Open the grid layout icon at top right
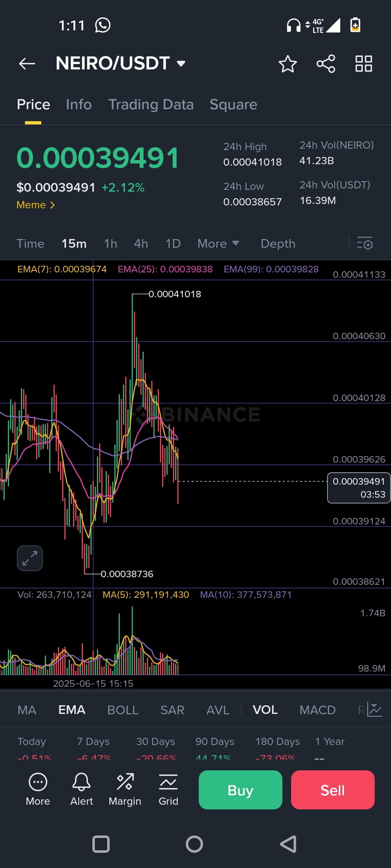The image size is (391, 868). (x=364, y=64)
